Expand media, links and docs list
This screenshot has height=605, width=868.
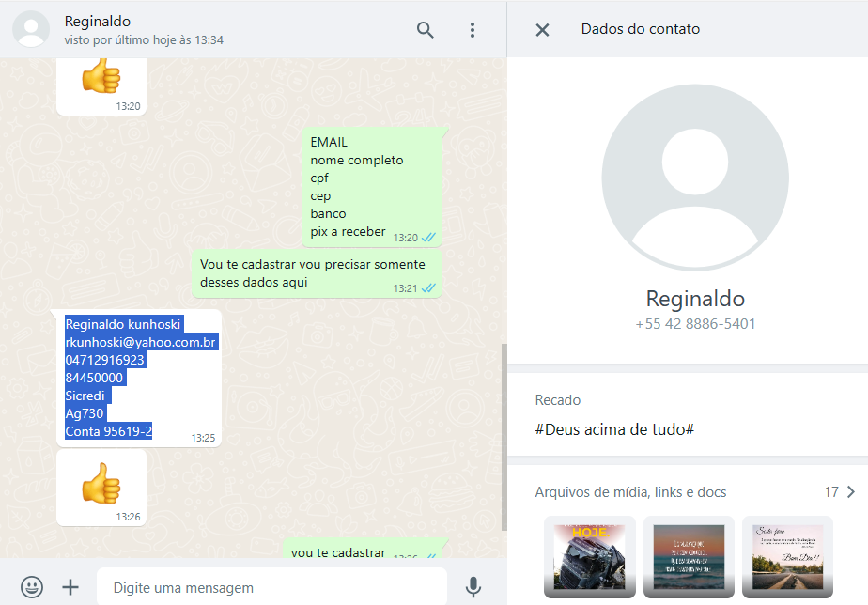850,492
